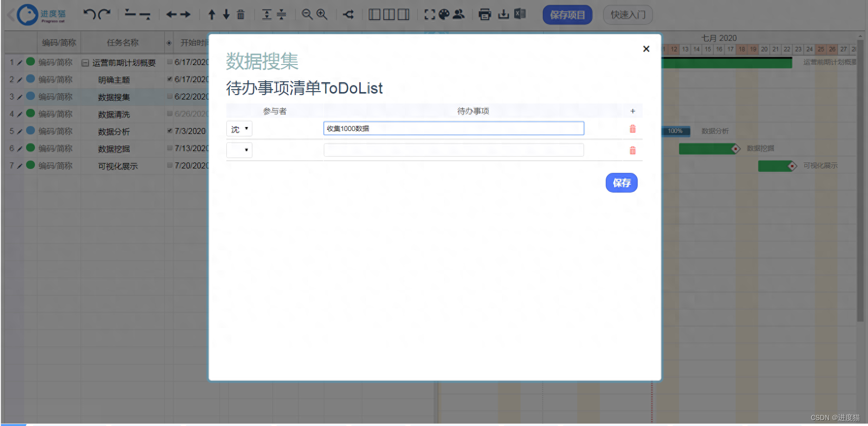The image size is (868, 426).
Task: Click the milestone diamond column header
Action: [x=169, y=43]
